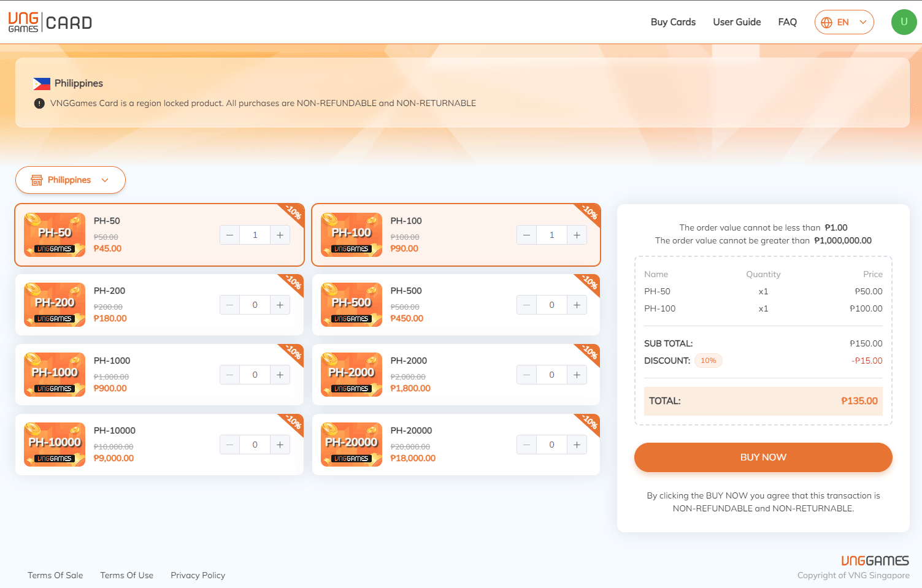
Task: Click the ₱135.00 total amount
Action: (x=859, y=401)
